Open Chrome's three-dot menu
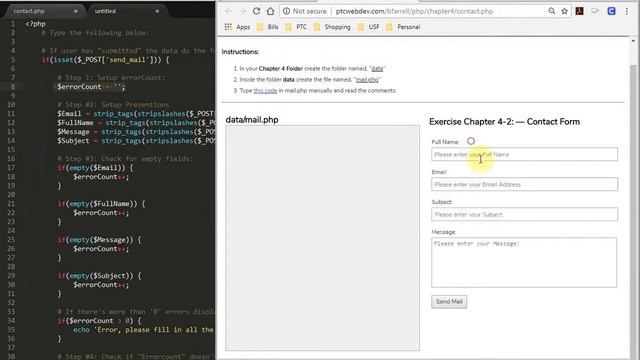 tap(627, 11)
